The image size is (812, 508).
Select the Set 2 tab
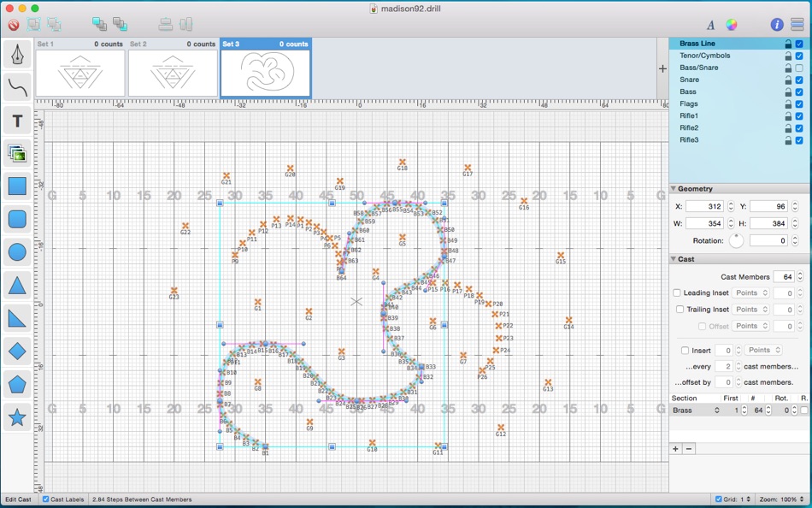[x=173, y=68]
